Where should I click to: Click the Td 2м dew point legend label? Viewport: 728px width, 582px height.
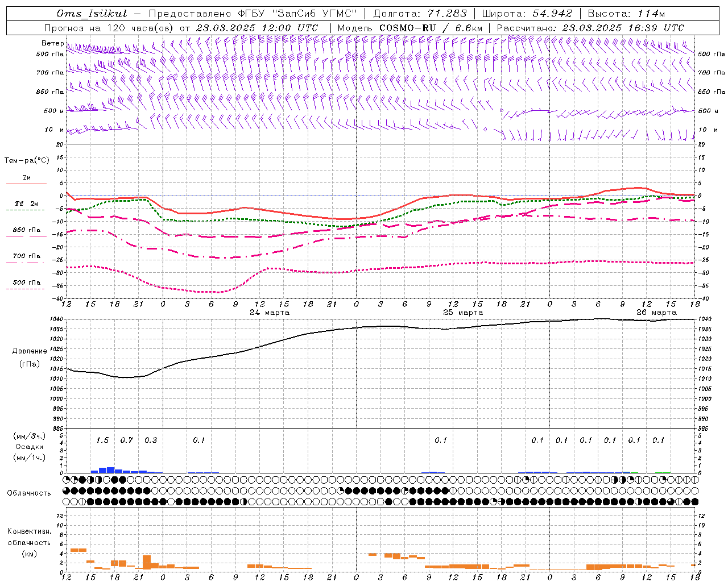(x=26, y=203)
